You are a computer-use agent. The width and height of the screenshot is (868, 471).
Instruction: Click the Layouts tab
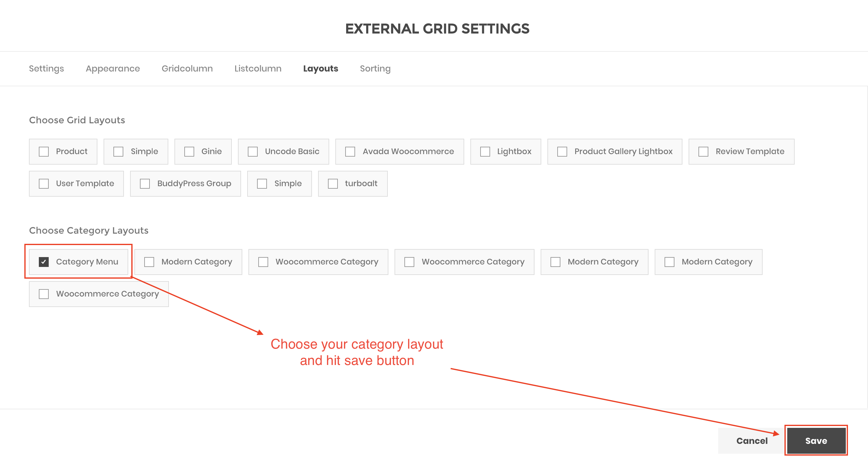[x=321, y=68]
